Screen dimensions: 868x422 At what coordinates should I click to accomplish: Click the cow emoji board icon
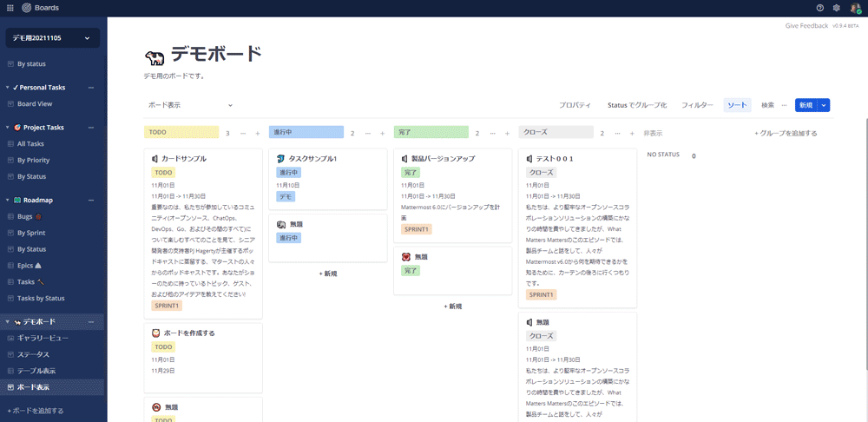pos(153,56)
